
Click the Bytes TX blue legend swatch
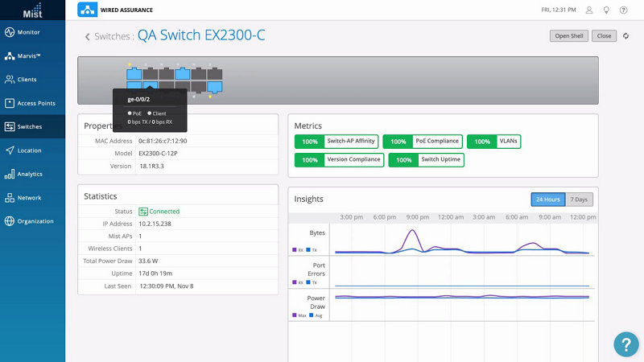pyautogui.click(x=308, y=249)
